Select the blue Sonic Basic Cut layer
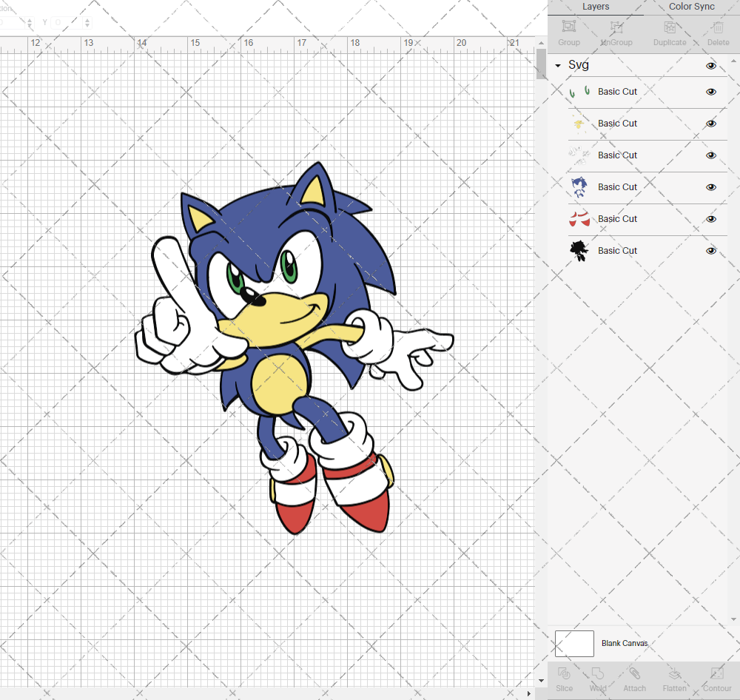This screenshot has height=700, width=740. pos(616,187)
